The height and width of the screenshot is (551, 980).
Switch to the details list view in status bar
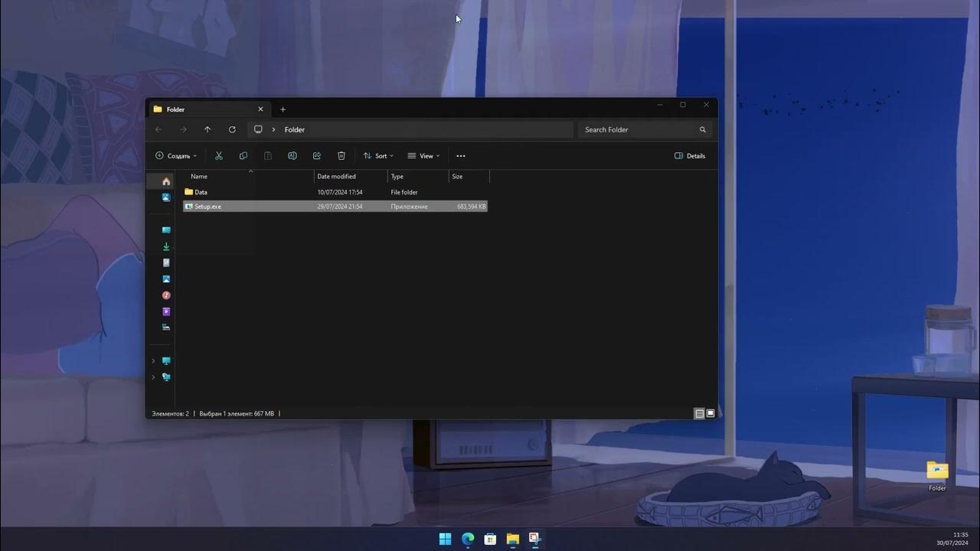click(x=699, y=413)
